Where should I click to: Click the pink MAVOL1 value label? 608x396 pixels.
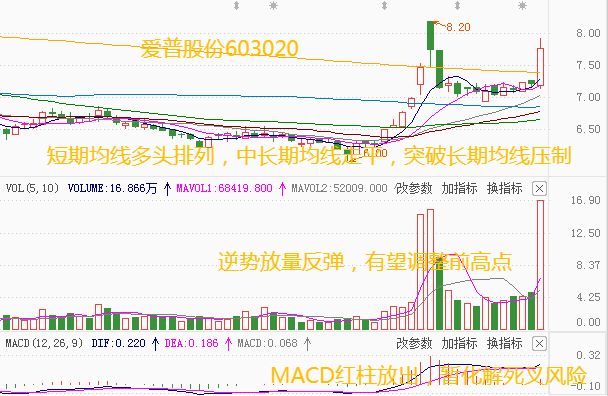224,188
